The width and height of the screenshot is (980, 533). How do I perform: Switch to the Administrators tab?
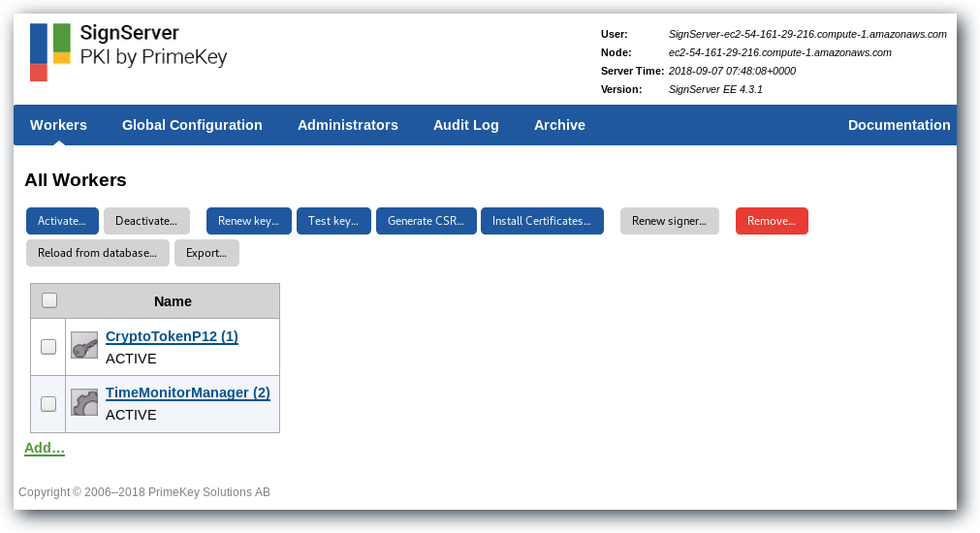347,125
